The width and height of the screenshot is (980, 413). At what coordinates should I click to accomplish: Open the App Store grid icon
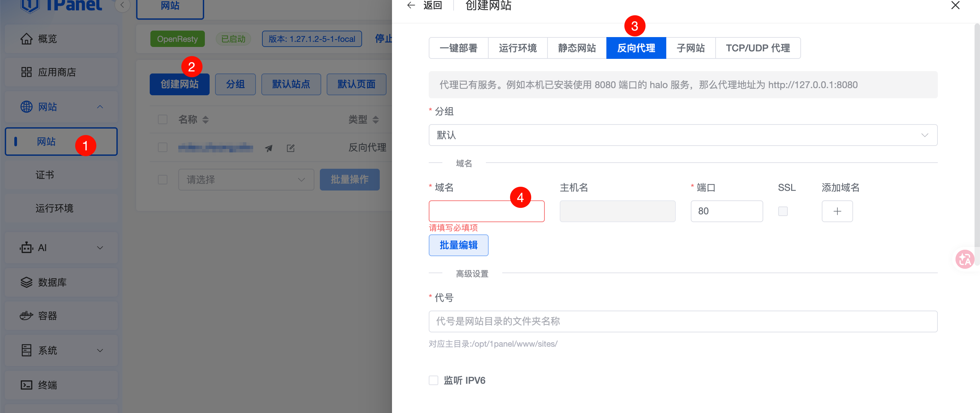click(26, 72)
